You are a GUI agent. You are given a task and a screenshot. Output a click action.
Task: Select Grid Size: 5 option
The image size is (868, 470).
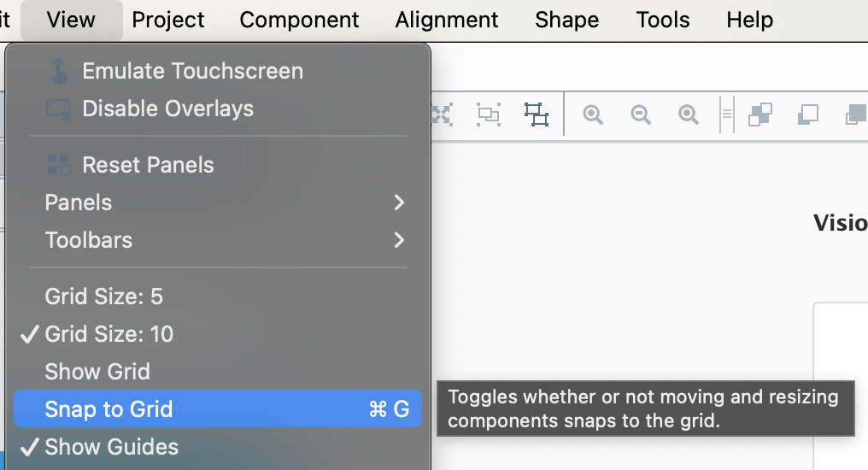point(103,297)
